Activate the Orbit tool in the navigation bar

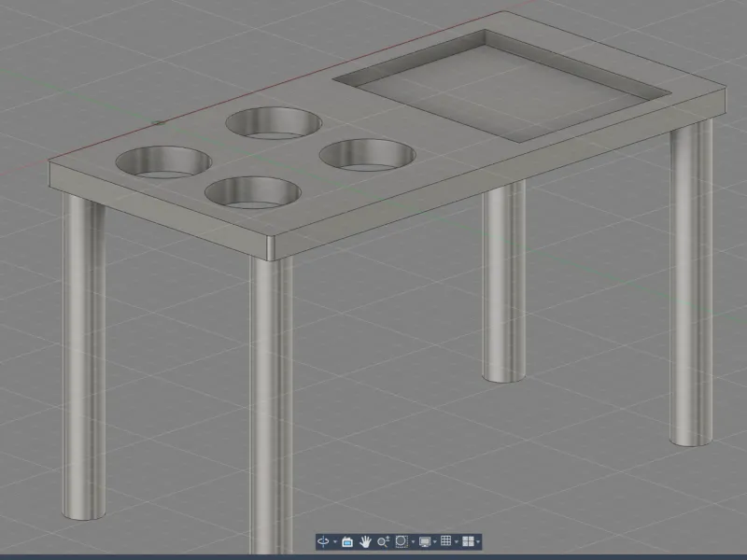[323, 541]
